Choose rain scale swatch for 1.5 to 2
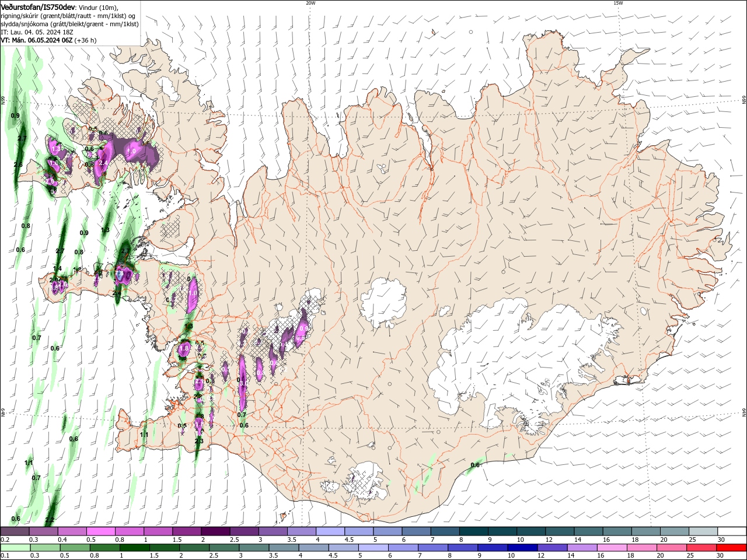Screen dimensions: 747x560 (164, 548)
